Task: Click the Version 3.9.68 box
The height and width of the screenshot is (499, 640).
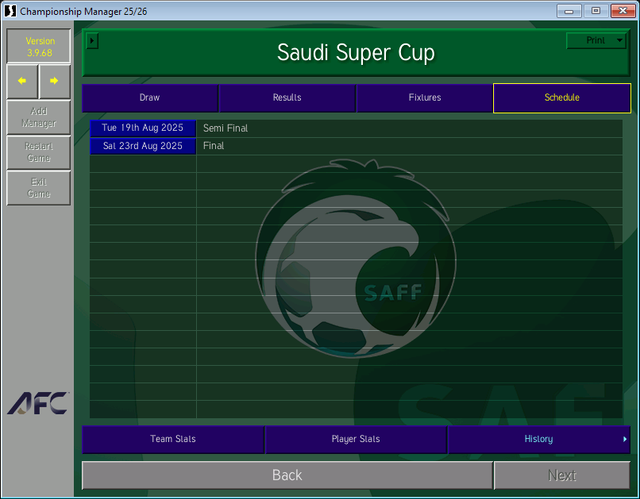Action: coord(39,47)
